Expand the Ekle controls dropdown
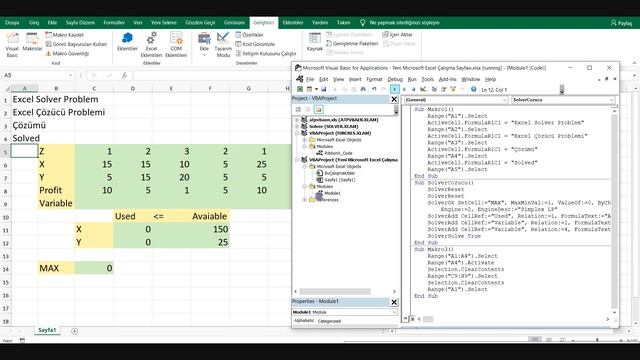This screenshot has width=640, height=360. (204, 45)
